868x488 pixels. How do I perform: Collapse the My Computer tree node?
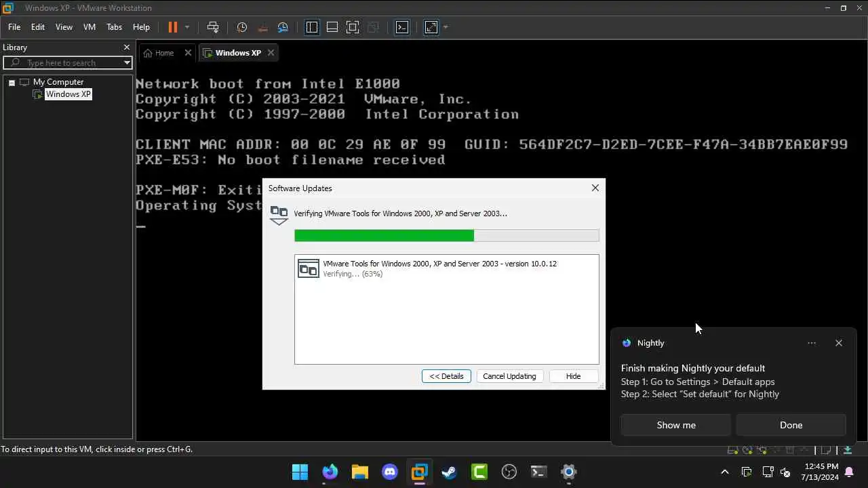tap(12, 82)
